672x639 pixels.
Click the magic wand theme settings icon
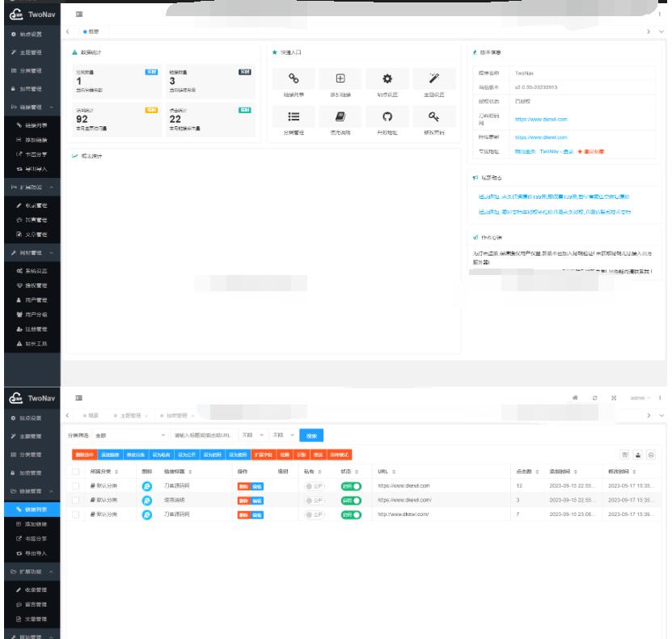(x=433, y=78)
